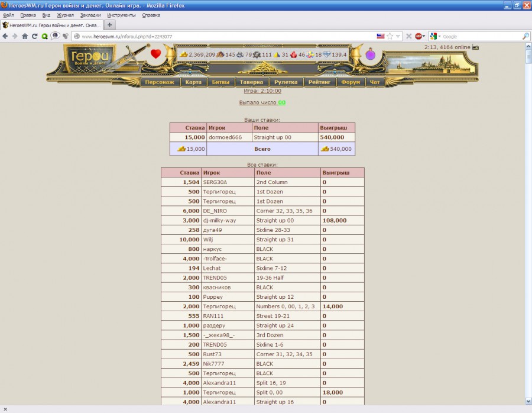Click the red heart health icon

pos(155,54)
